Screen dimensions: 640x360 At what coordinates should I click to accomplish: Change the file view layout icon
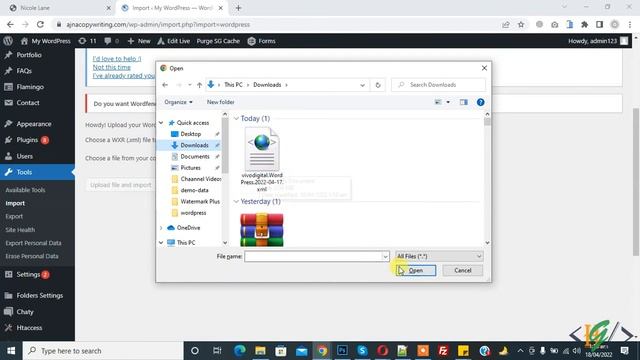438,102
